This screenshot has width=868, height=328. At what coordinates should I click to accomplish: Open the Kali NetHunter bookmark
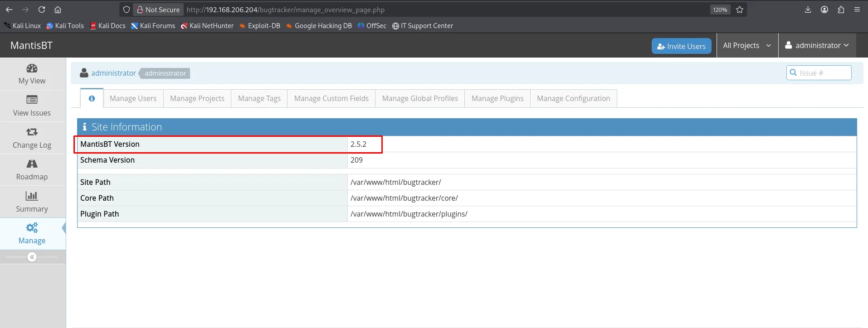[207, 26]
